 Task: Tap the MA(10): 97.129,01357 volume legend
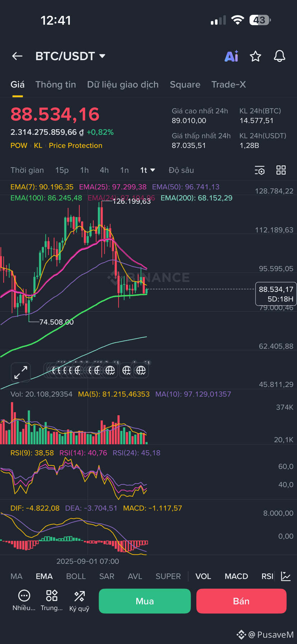pos(193,394)
